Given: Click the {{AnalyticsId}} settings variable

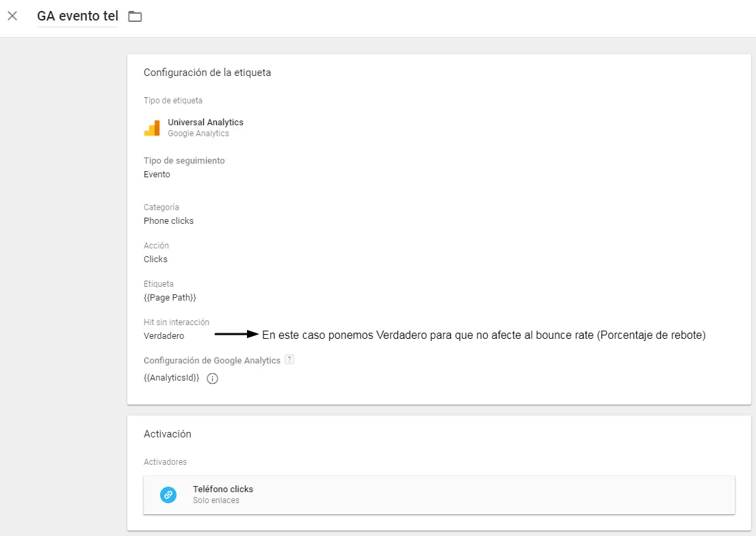Looking at the screenshot, I should coord(171,378).
